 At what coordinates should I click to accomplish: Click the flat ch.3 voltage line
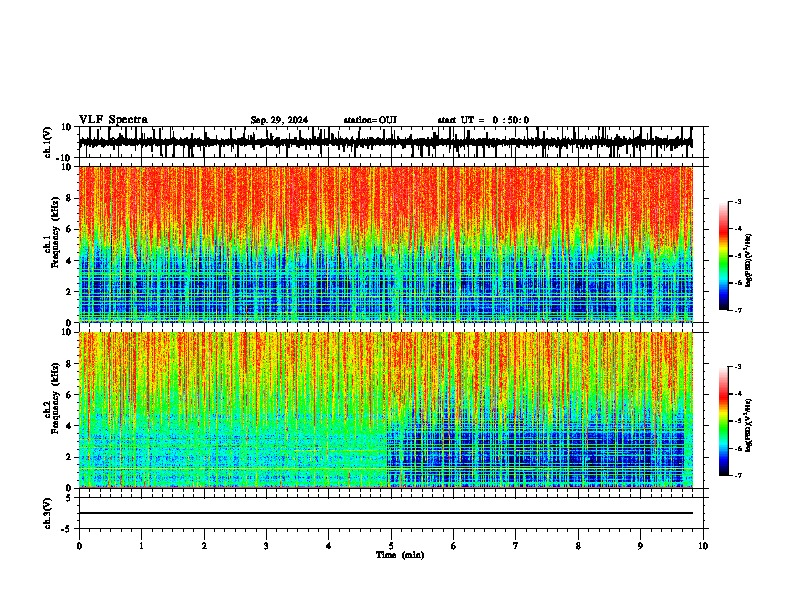385,513
